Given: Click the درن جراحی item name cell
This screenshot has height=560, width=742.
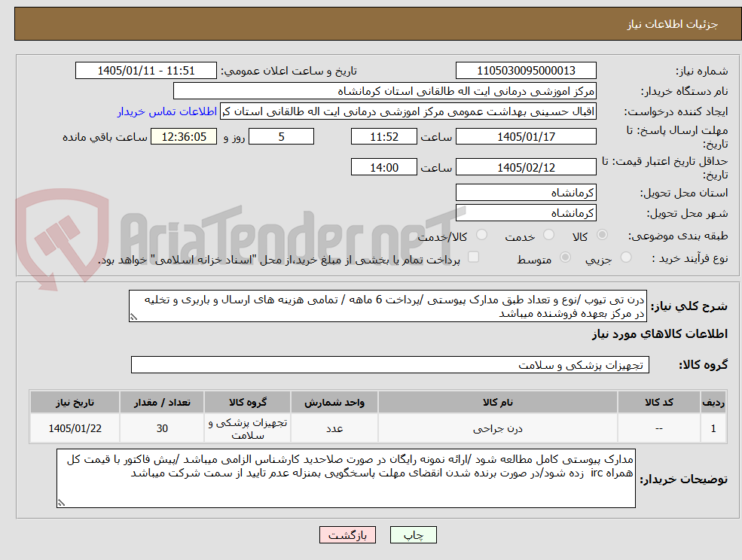Looking at the screenshot, I should coord(498,428).
